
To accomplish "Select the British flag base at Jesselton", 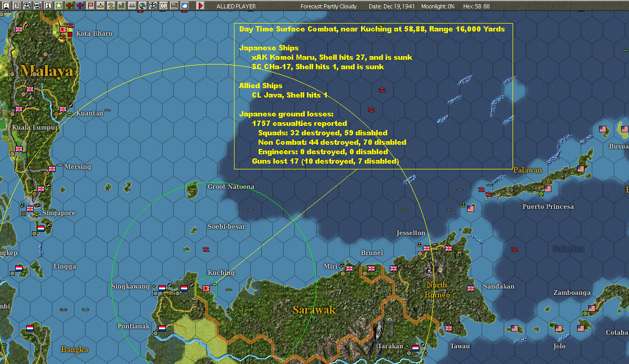I will pos(427,249).
